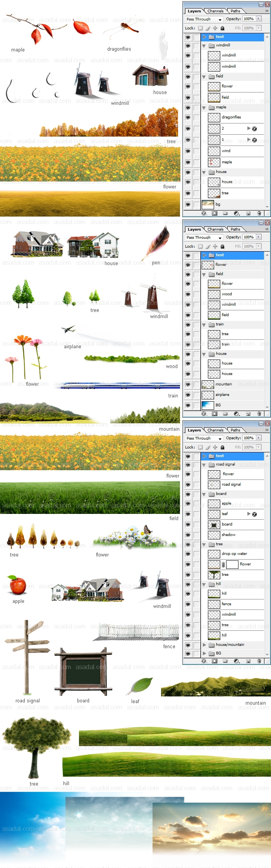This screenshot has height=868, width=271.
Task: Hide the fence layer
Action: coord(188,604)
